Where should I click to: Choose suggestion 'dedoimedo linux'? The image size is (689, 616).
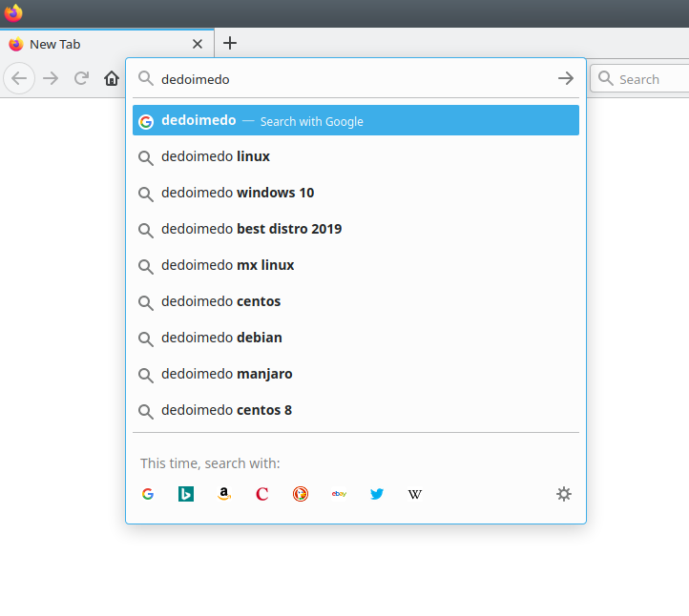(356, 156)
